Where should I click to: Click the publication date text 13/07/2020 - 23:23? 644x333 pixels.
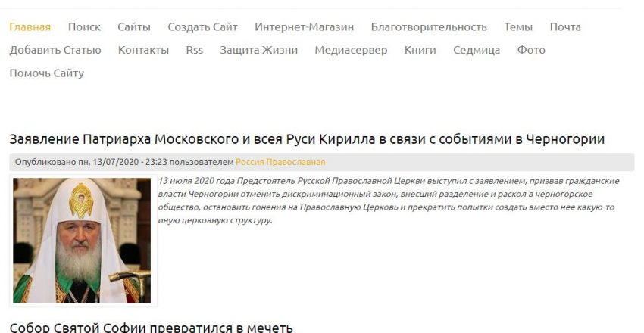pos(130,162)
